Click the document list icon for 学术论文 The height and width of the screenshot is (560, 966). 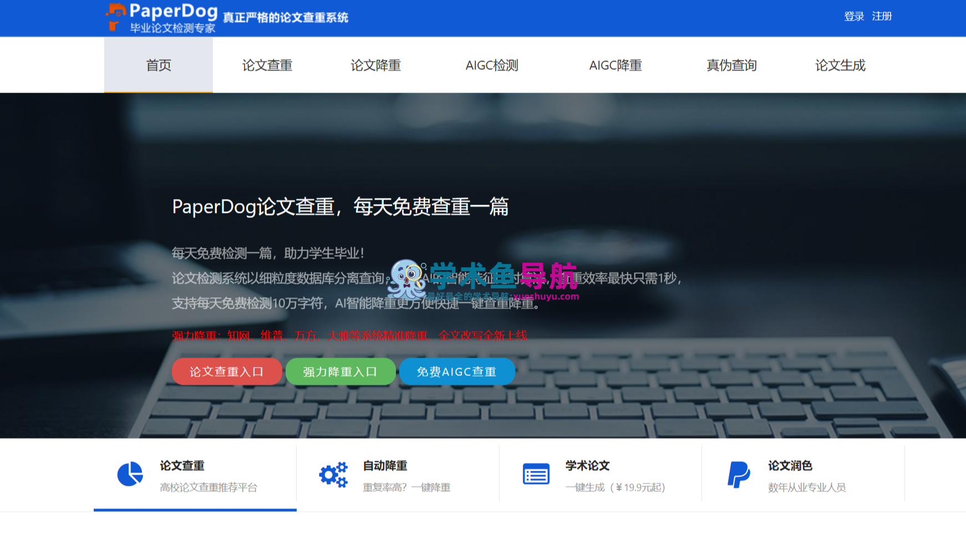click(536, 474)
